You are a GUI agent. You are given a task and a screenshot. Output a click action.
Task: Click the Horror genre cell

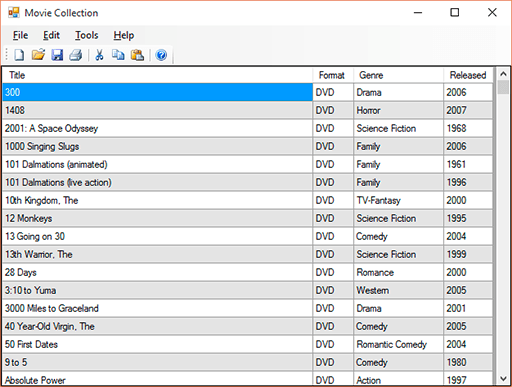click(398, 110)
